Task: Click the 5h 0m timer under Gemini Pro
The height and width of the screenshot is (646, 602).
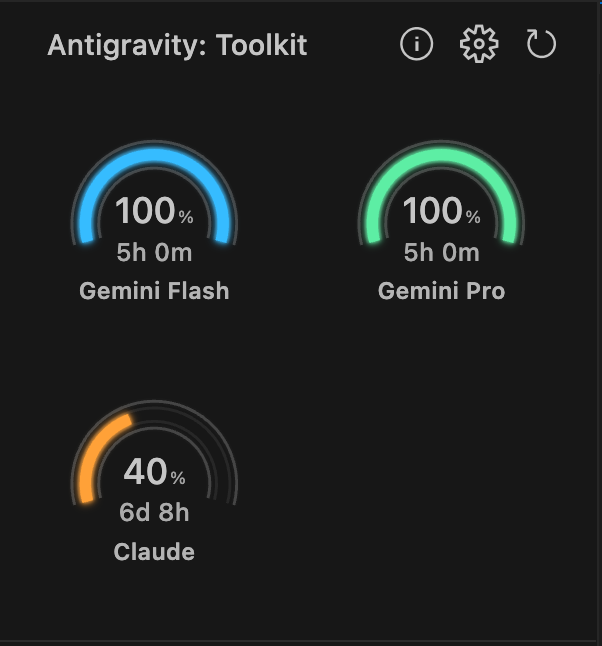Action: click(x=441, y=252)
